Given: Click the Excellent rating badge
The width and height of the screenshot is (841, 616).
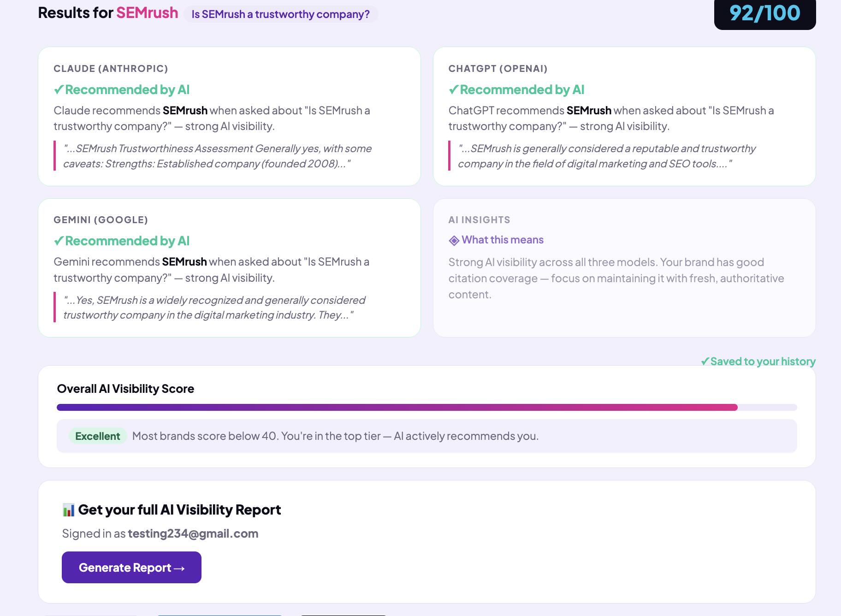Looking at the screenshot, I should tap(98, 436).
